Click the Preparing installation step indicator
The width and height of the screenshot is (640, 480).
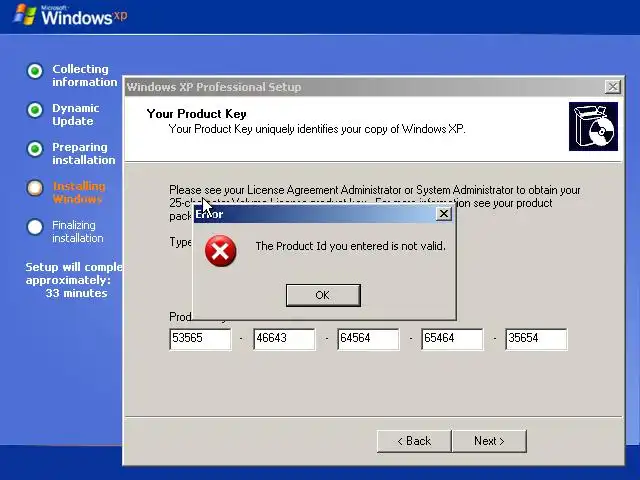[35, 149]
